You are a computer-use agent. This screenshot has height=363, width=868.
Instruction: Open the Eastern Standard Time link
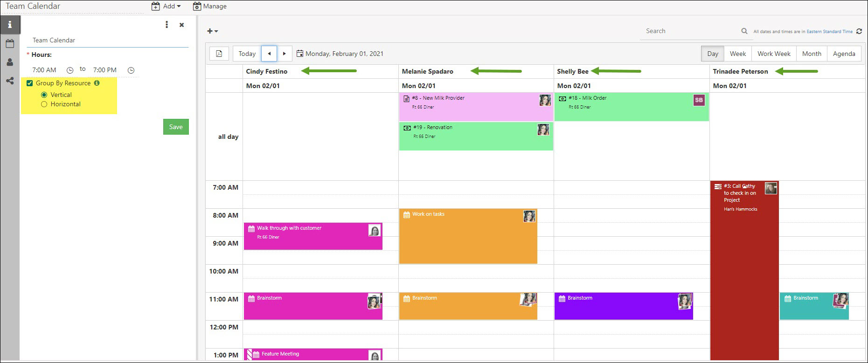click(x=829, y=32)
